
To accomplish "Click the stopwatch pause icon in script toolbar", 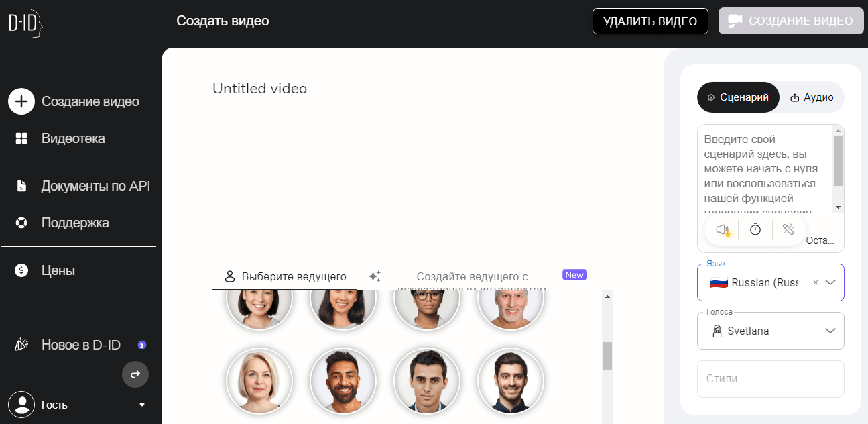I will [x=755, y=230].
